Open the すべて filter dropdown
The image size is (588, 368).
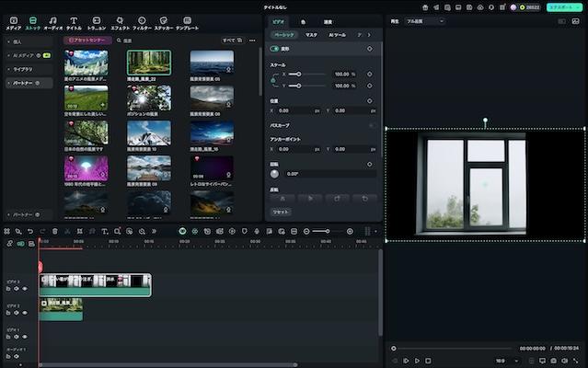coord(230,40)
